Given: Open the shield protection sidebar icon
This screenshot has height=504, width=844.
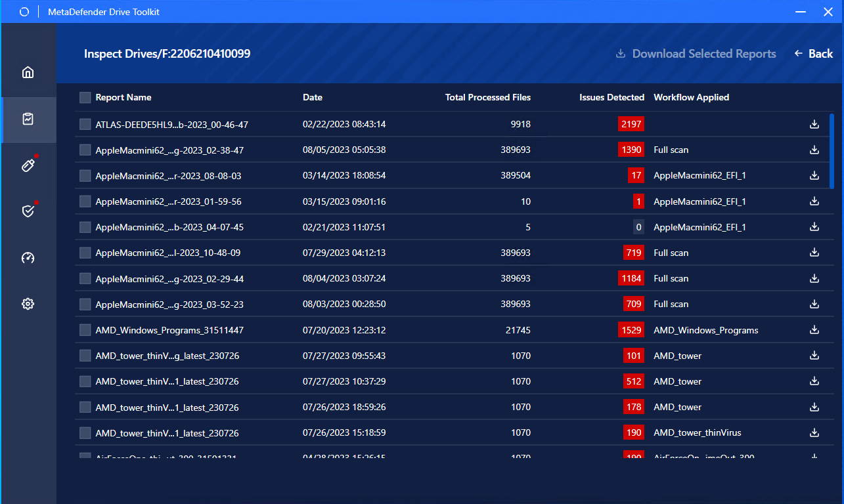Looking at the screenshot, I should point(28,211).
